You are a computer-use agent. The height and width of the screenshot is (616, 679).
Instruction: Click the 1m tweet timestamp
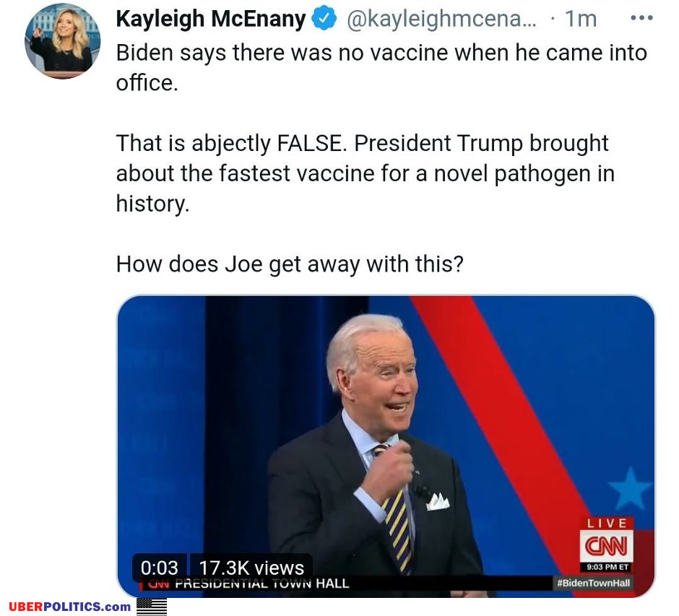click(x=581, y=19)
